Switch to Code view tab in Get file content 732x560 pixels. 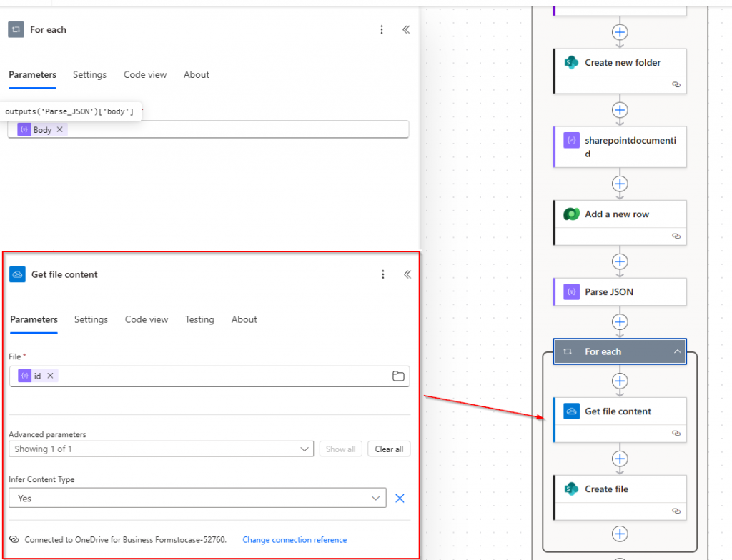tap(146, 319)
